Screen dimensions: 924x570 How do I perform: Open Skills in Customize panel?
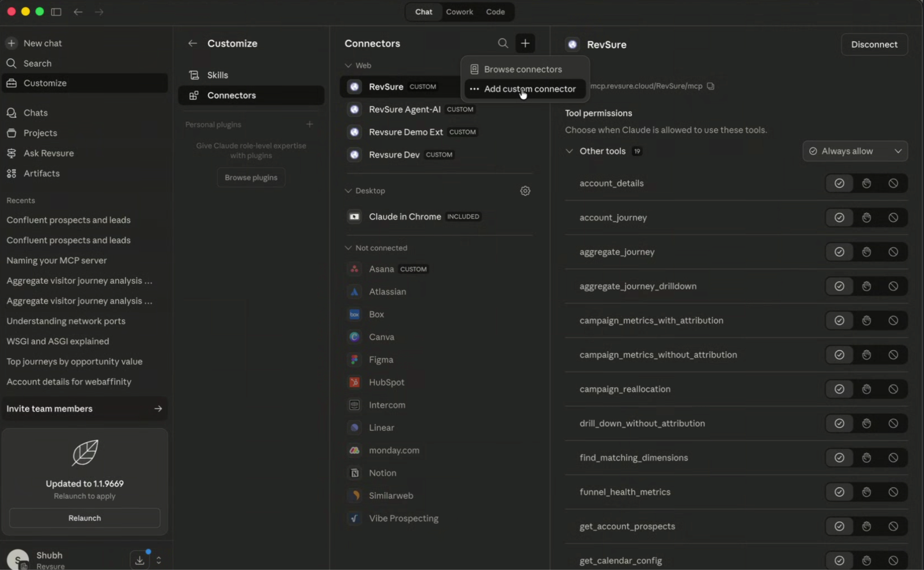251,75
